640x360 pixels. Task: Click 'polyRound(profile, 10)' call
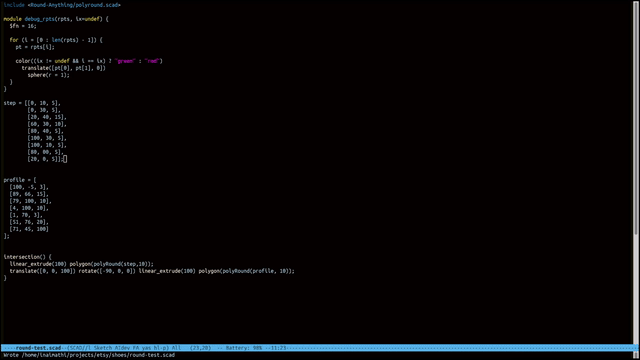tap(255, 271)
